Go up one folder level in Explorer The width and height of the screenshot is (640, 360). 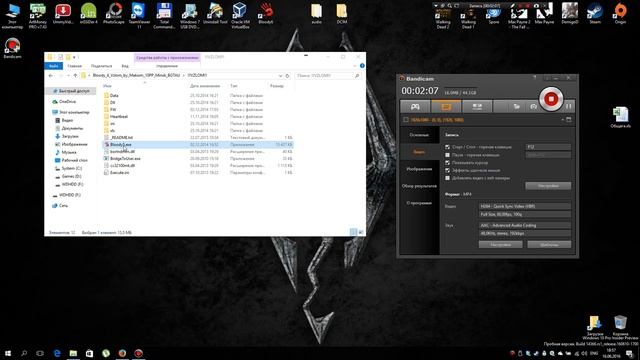tap(75, 76)
